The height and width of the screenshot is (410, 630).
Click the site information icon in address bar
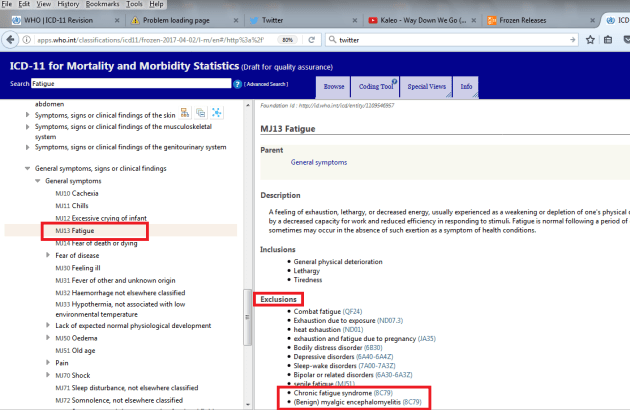pyautogui.click(x=25, y=39)
